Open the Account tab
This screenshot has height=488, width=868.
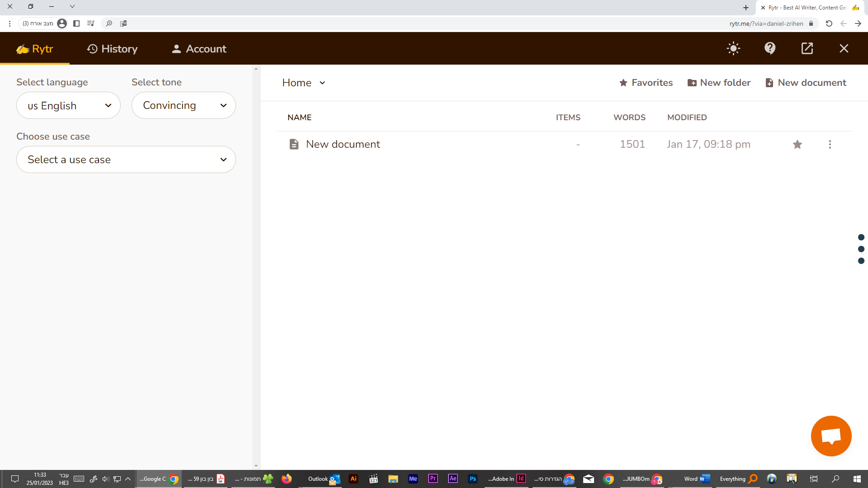[199, 49]
